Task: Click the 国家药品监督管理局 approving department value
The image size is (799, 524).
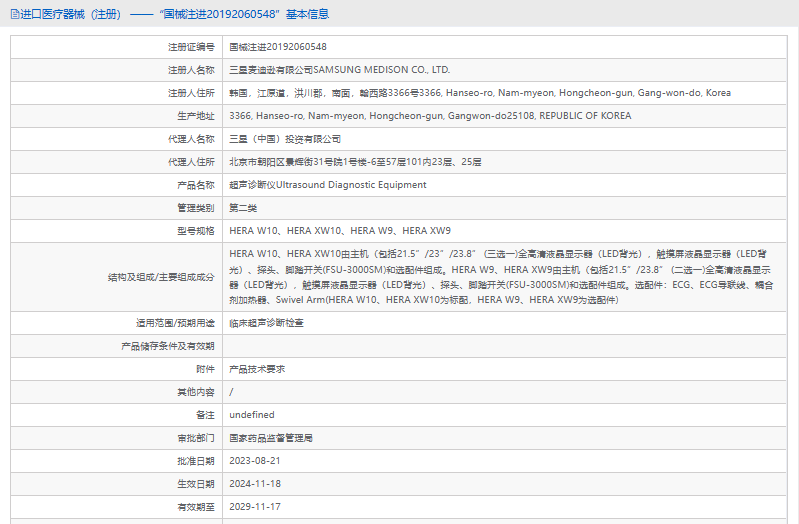Action: pyautogui.click(x=271, y=438)
